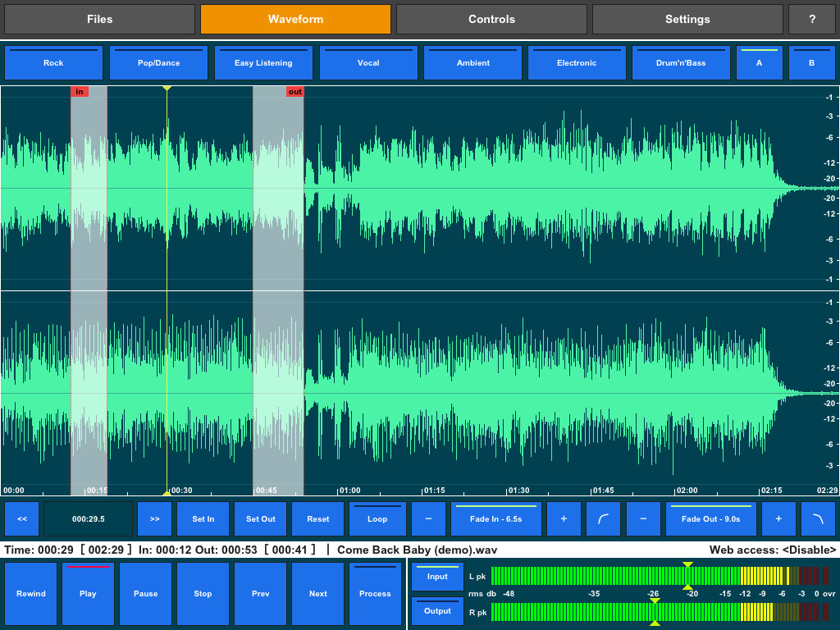Screen dimensions: 840x630
Task: Click the 02:15 mark on the timeline
Action: [771, 491]
